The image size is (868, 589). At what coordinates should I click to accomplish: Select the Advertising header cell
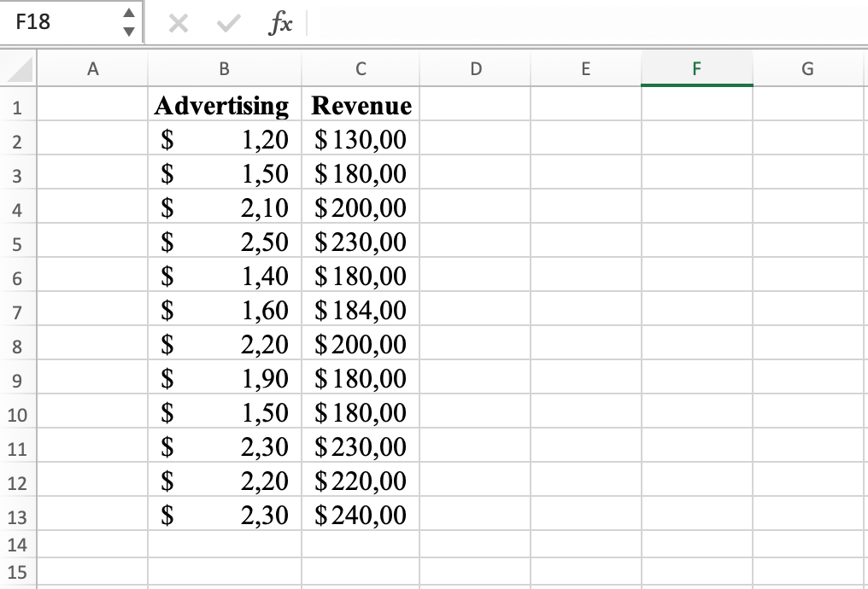[x=223, y=106]
